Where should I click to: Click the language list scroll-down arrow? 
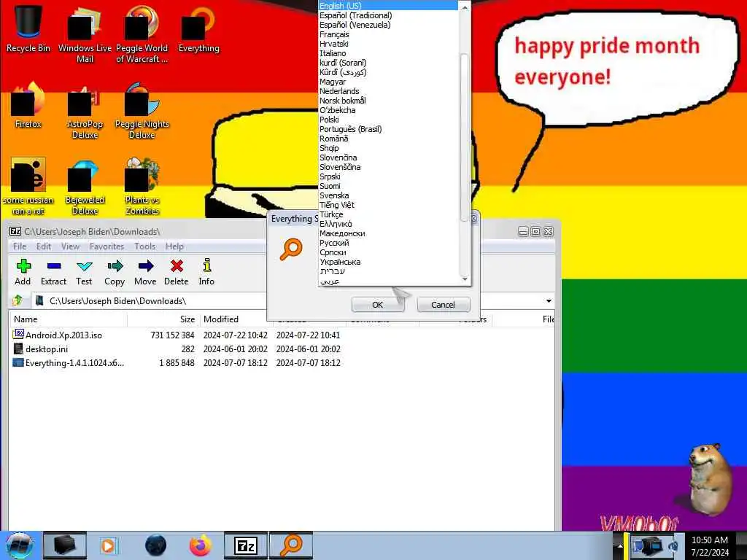[465, 279]
